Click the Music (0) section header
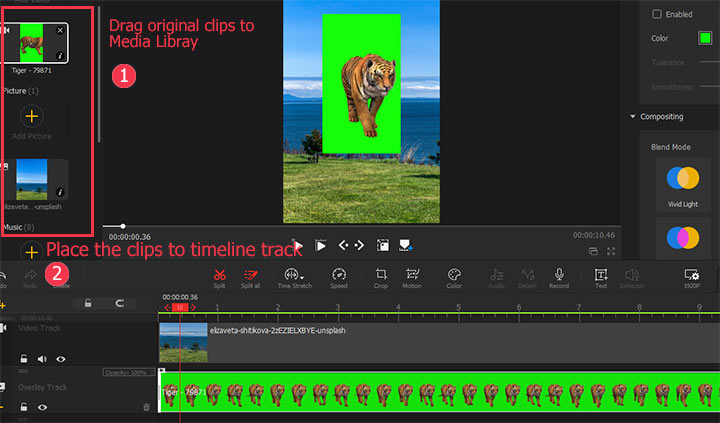Screen dimensions: 720x423 pos(18,227)
